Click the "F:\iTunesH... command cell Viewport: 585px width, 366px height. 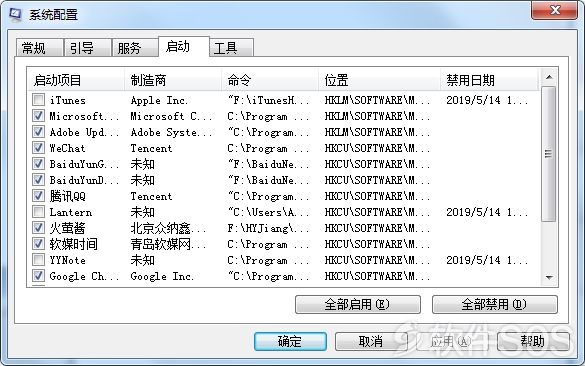tap(268, 100)
